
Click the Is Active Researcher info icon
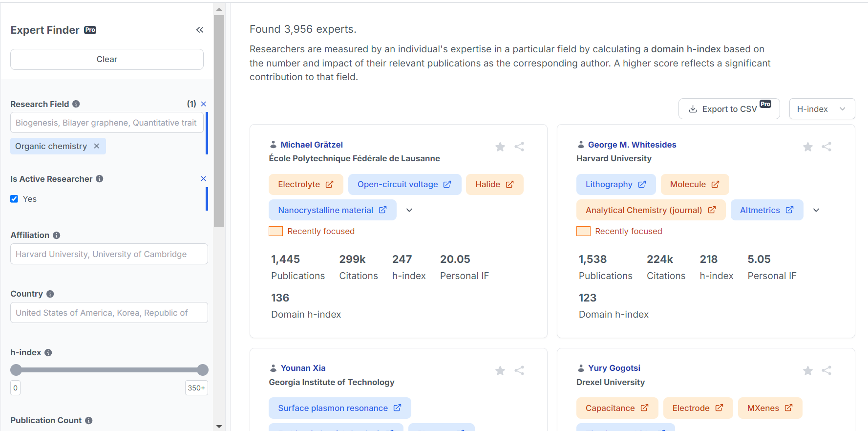pyautogui.click(x=100, y=179)
